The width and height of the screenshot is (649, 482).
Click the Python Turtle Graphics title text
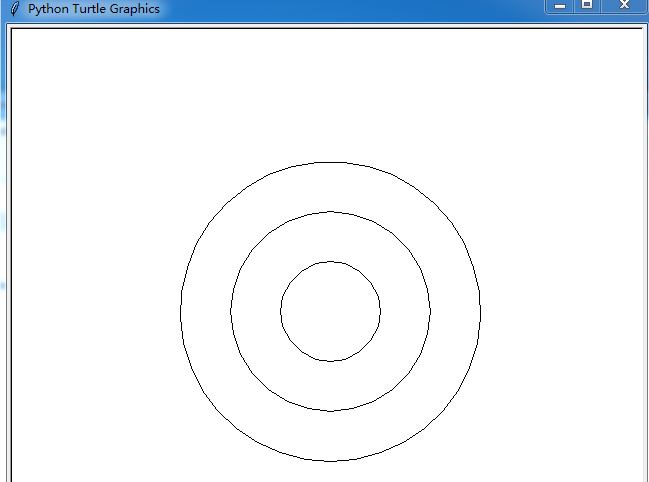point(94,9)
